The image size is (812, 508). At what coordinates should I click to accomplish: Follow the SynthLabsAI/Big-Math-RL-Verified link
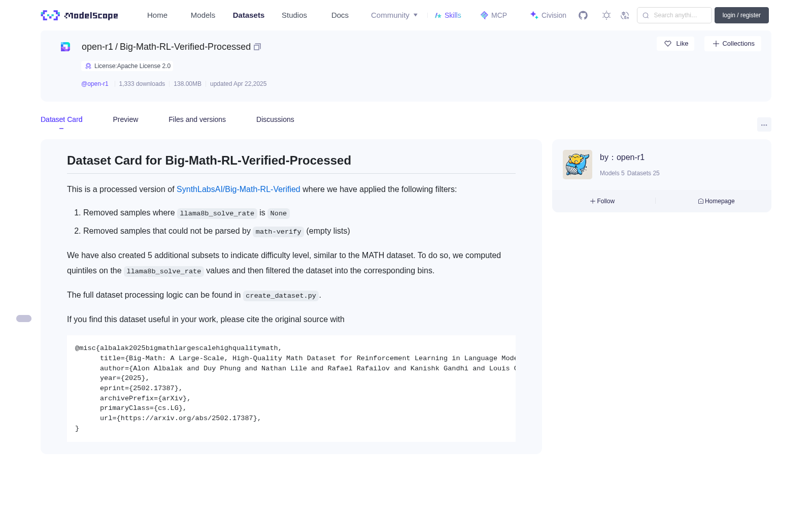coord(239,189)
